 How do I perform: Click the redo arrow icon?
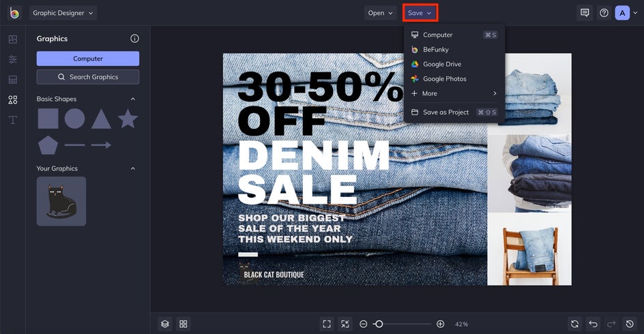[611, 324]
